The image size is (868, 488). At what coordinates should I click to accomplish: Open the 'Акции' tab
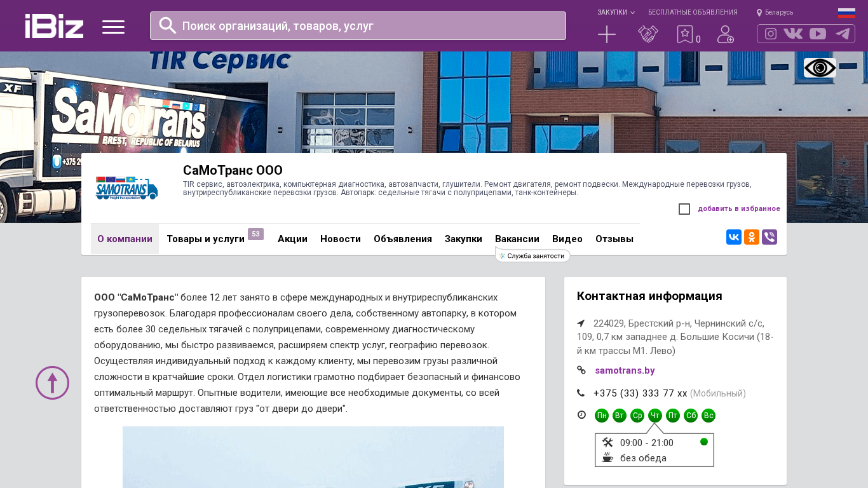(292, 239)
